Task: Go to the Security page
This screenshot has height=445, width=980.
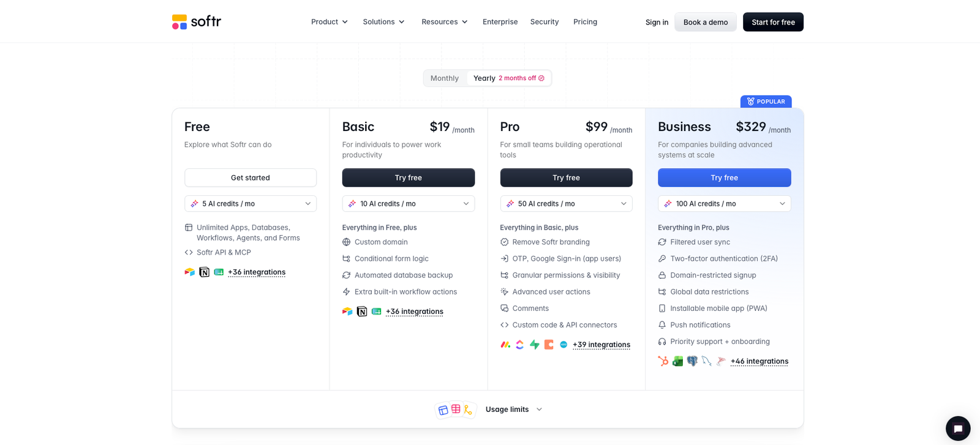Action: 545,22
